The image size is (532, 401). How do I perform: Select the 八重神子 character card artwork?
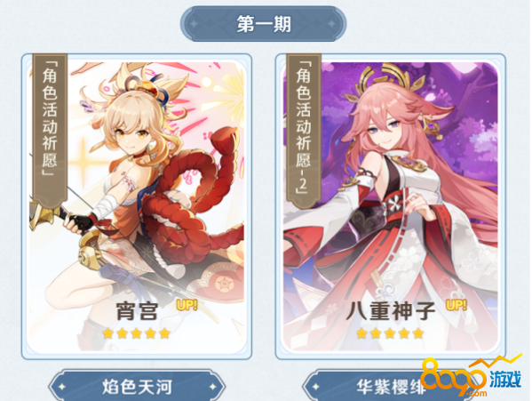391,206
